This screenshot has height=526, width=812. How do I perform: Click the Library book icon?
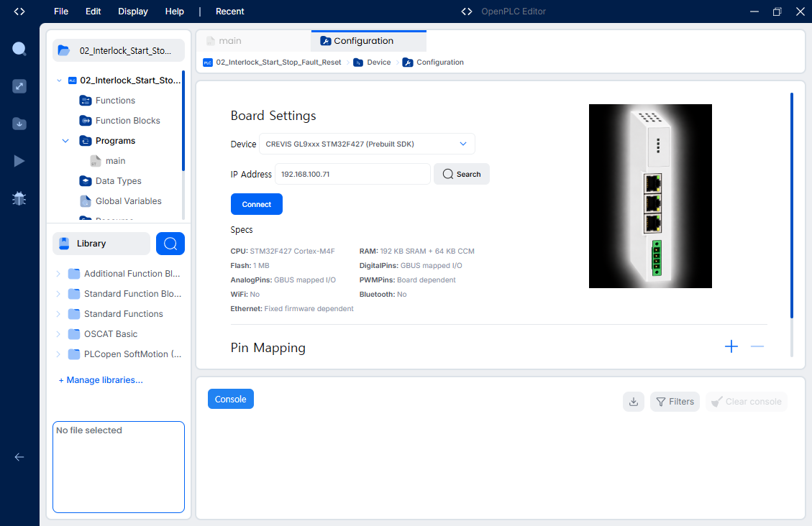pyautogui.click(x=64, y=244)
